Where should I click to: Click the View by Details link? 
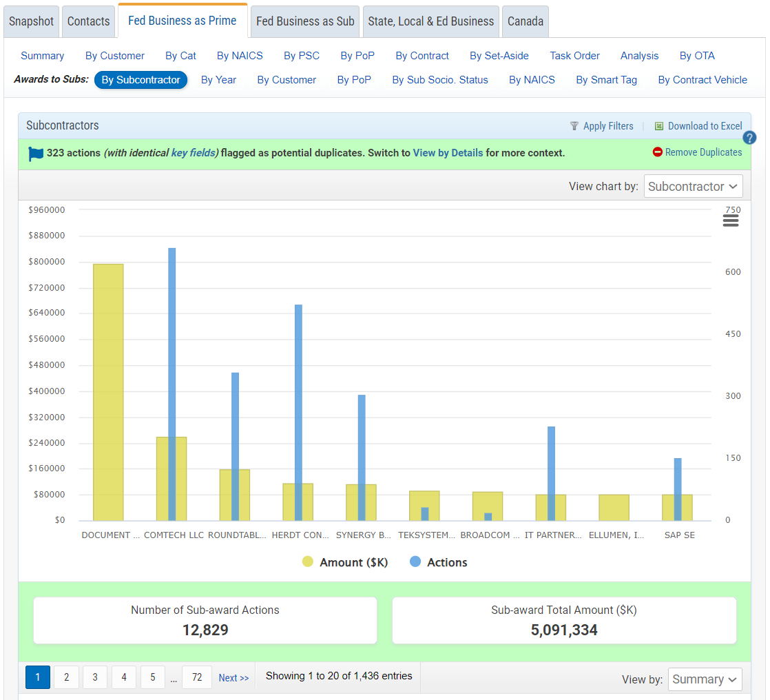[448, 153]
